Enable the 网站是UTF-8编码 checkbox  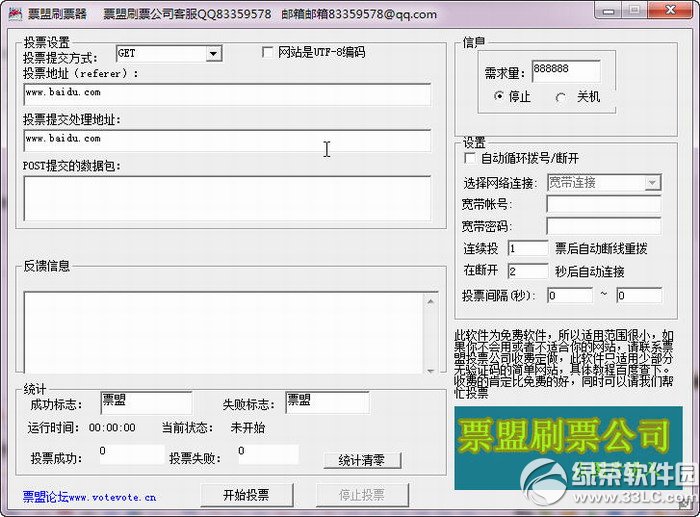pyautogui.click(x=268, y=52)
